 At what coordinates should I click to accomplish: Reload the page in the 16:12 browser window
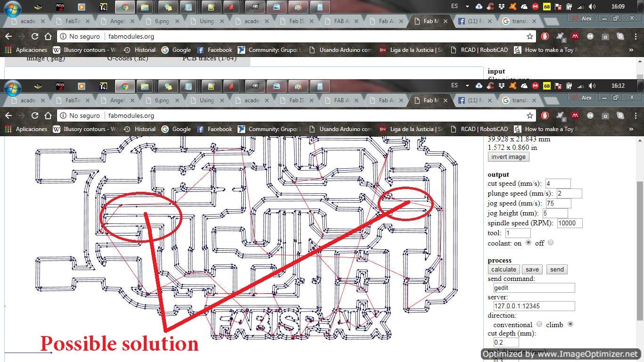click(x=34, y=115)
